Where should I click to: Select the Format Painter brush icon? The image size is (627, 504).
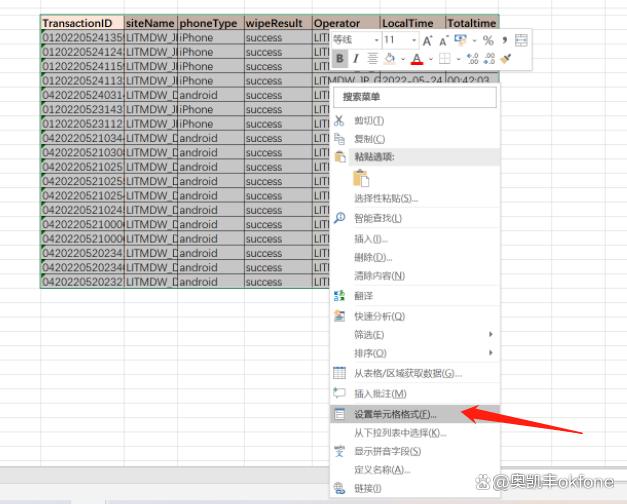click(x=506, y=59)
